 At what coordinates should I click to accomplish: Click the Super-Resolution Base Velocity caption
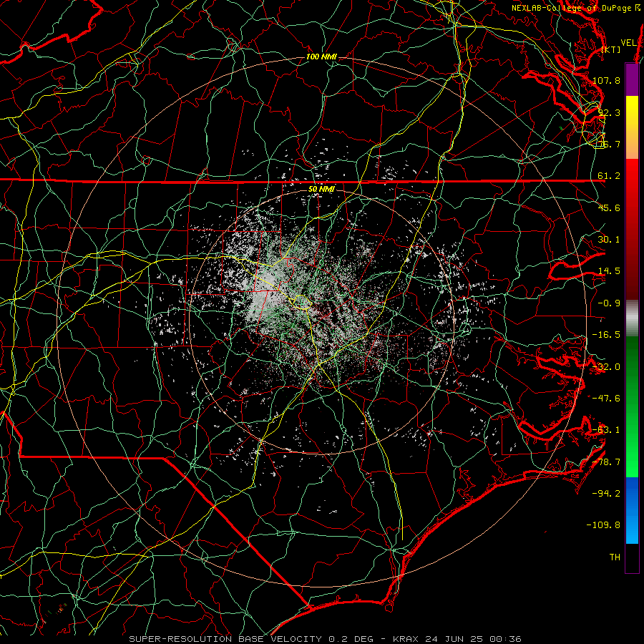pos(325,639)
